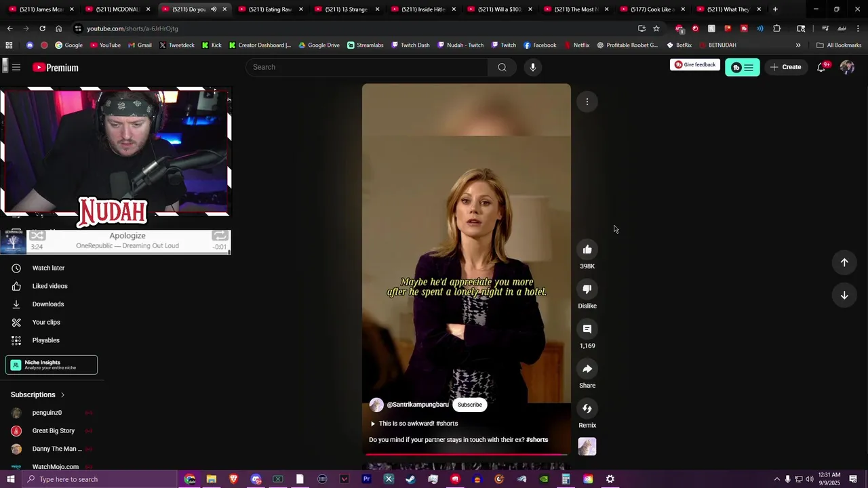
Task: Subscribe to @Santrikampungbaru
Action: pos(469,405)
